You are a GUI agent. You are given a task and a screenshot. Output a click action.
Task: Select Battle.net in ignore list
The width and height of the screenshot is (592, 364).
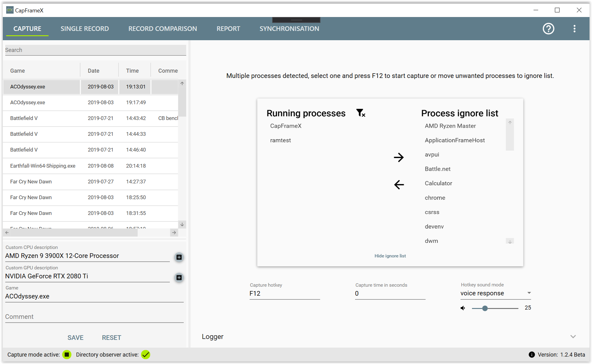438,169
